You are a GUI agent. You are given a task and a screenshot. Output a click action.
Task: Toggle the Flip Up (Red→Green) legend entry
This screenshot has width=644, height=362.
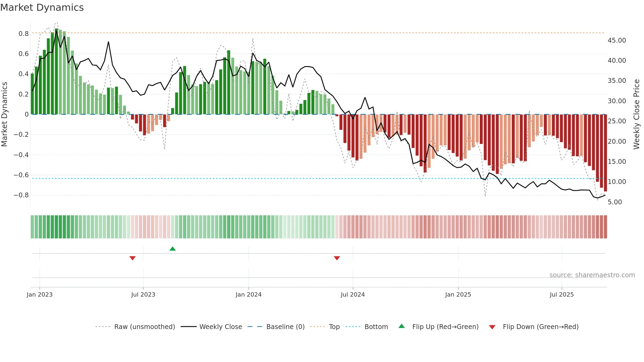pyautogui.click(x=438, y=327)
